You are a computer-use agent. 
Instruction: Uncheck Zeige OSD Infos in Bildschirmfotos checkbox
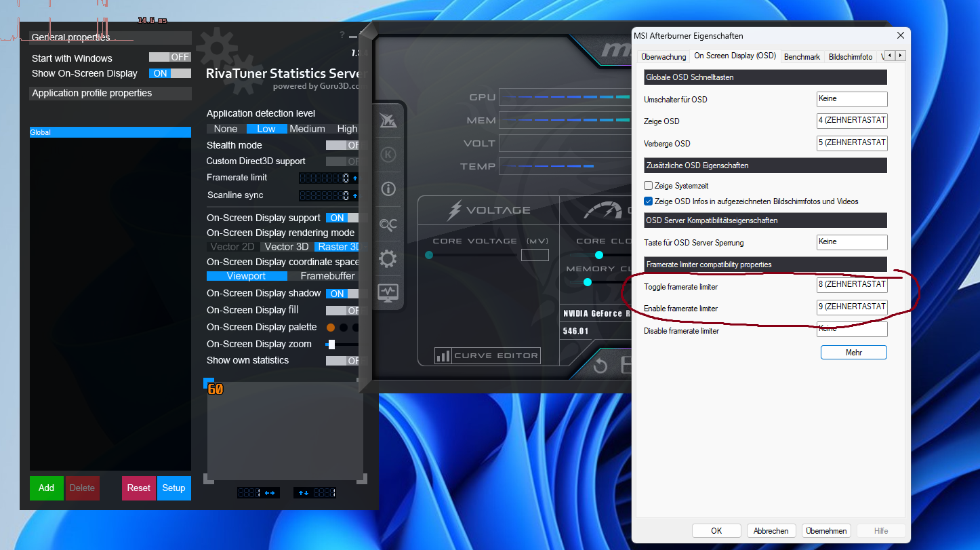tap(649, 201)
